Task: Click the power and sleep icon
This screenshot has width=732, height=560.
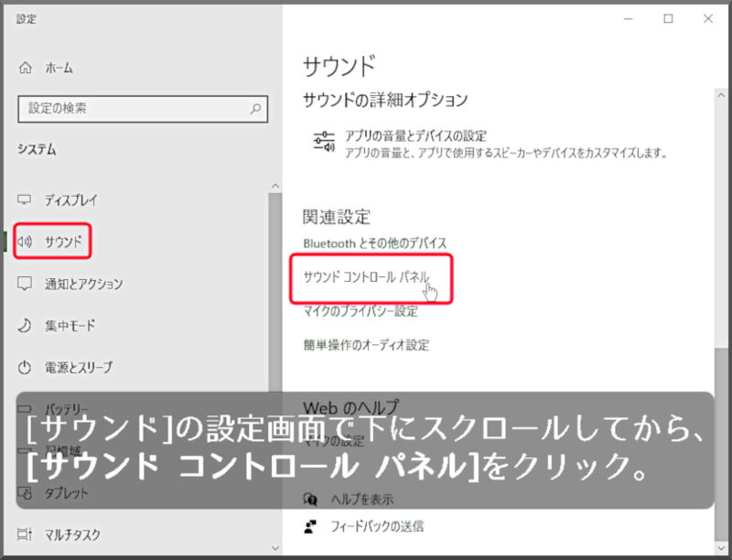Action: click(25, 367)
